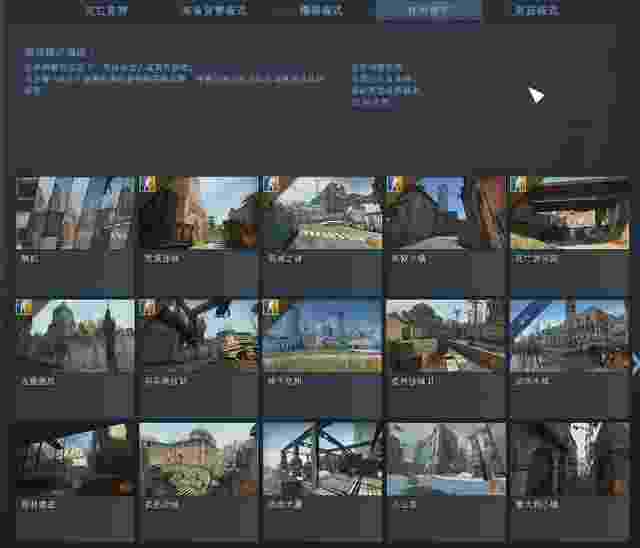Choose the steel truss bridge thumbnail
Image resolution: width=640 pixels, height=548 pixels.
[323, 459]
